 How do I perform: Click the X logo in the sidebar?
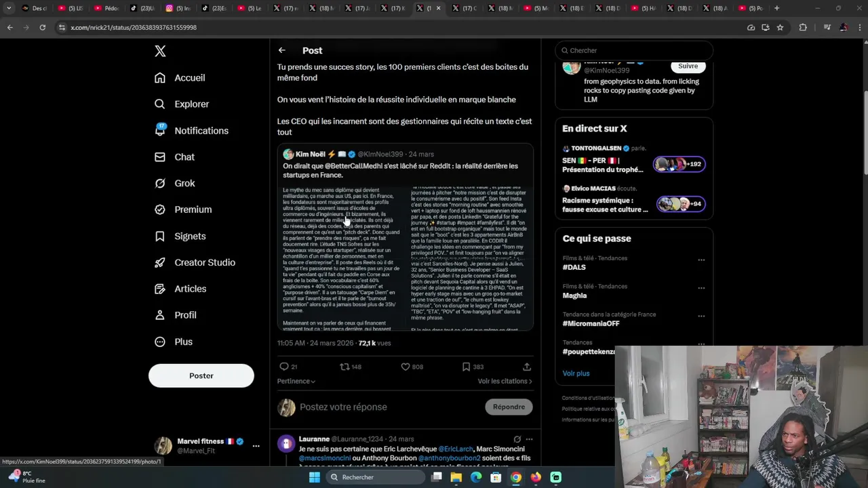160,51
